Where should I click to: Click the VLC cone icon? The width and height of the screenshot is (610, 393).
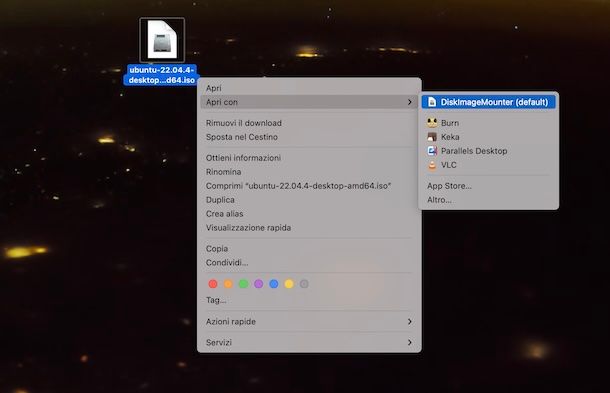click(432, 165)
